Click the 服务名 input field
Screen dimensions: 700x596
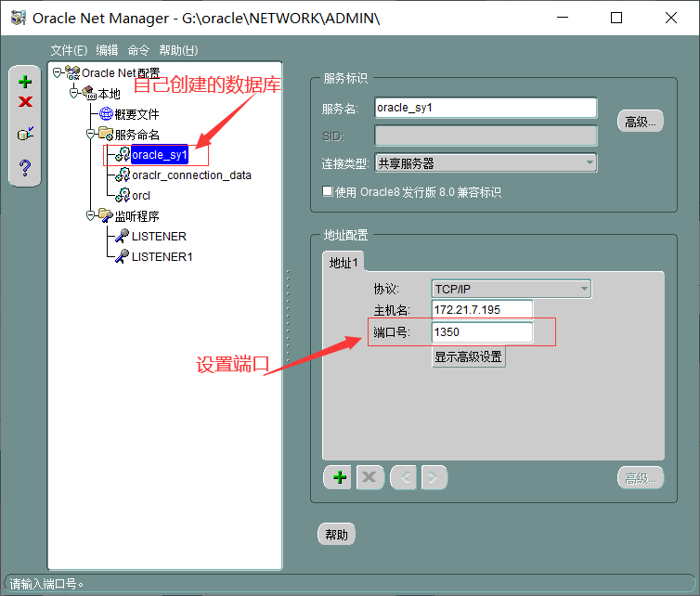(x=486, y=108)
